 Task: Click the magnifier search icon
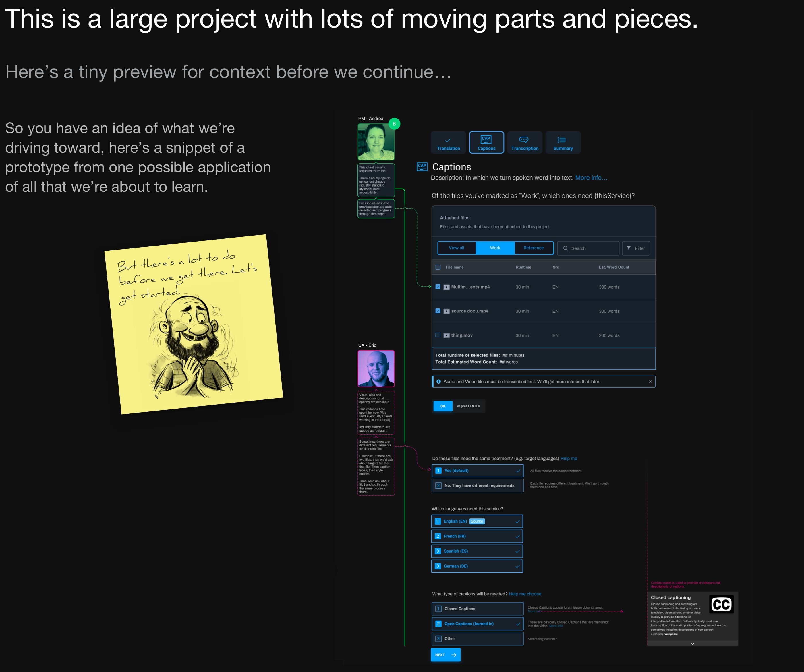[565, 248]
